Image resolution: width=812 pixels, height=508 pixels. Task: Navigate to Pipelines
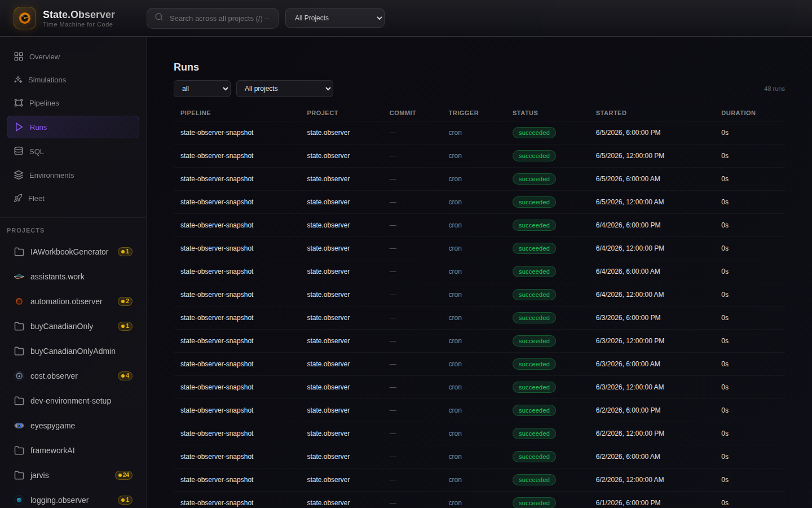(x=73, y=103)
